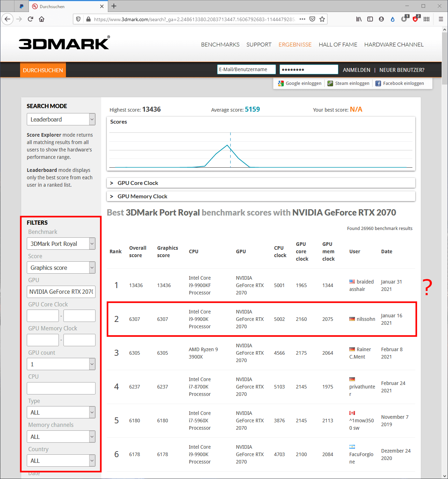Click the CPU filter field

pos(61,388)
